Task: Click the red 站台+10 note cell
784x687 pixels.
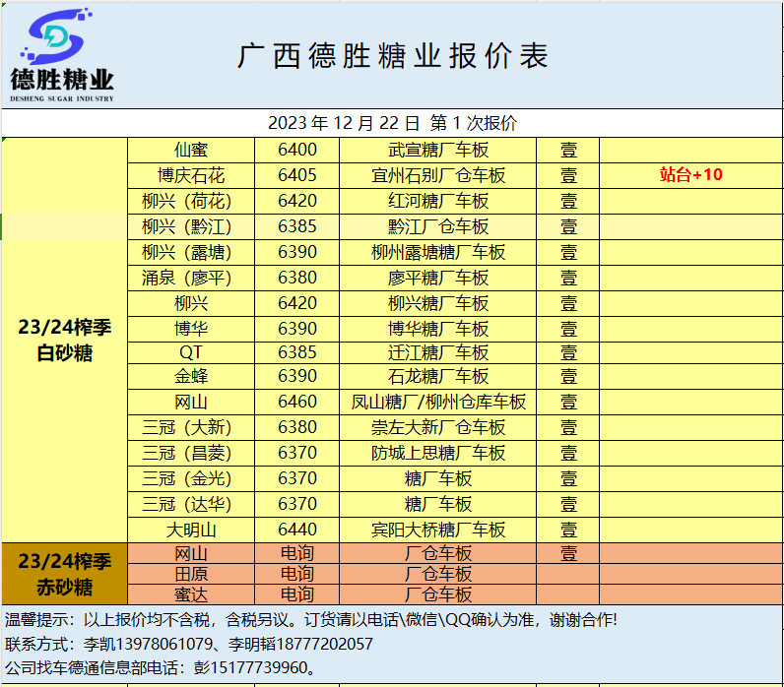Action: (x=690, y=175)
